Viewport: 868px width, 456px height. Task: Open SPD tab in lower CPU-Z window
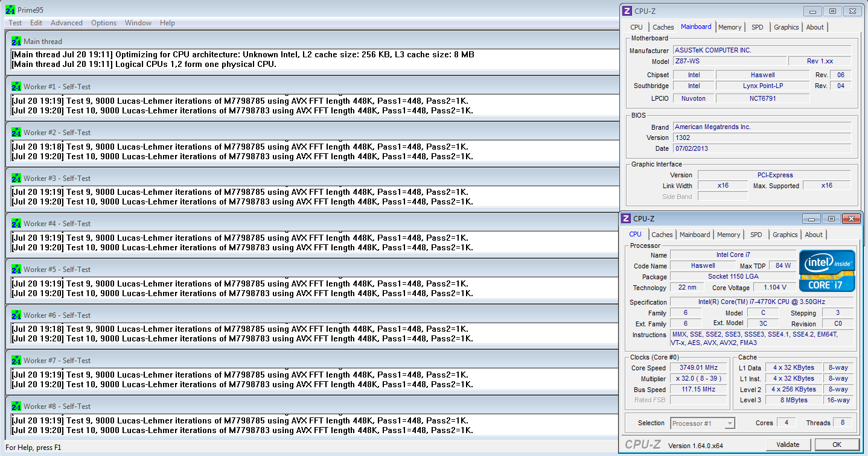pos(756,235)
